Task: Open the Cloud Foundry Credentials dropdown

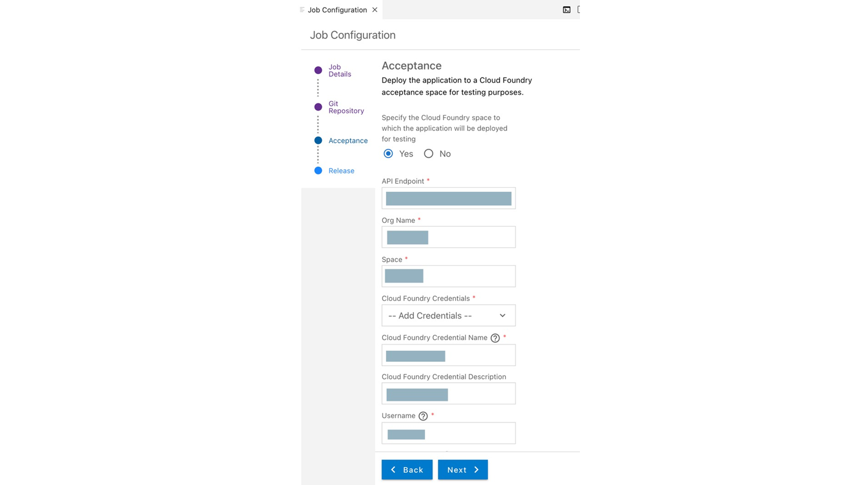Action: (449, 315)
